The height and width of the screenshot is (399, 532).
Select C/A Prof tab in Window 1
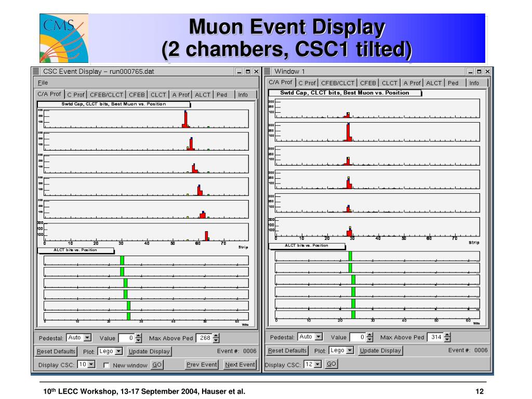tap(280, 82)
